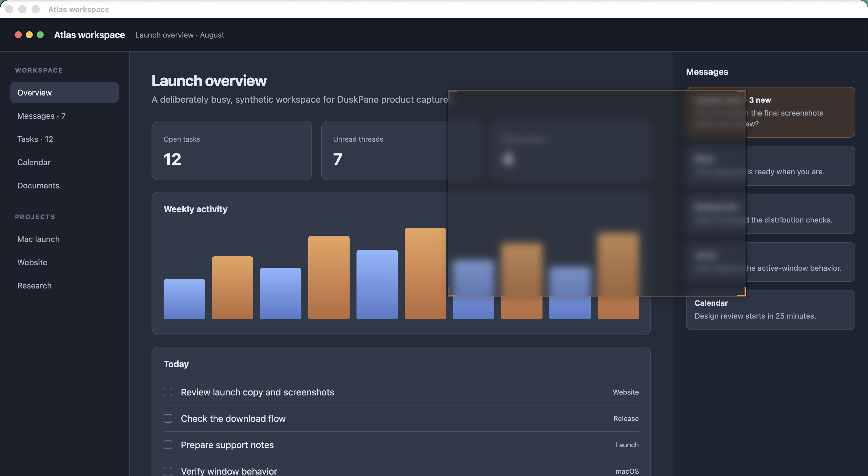
Task: Click the 'Open tasks' card label
Action: pos(182,139)
